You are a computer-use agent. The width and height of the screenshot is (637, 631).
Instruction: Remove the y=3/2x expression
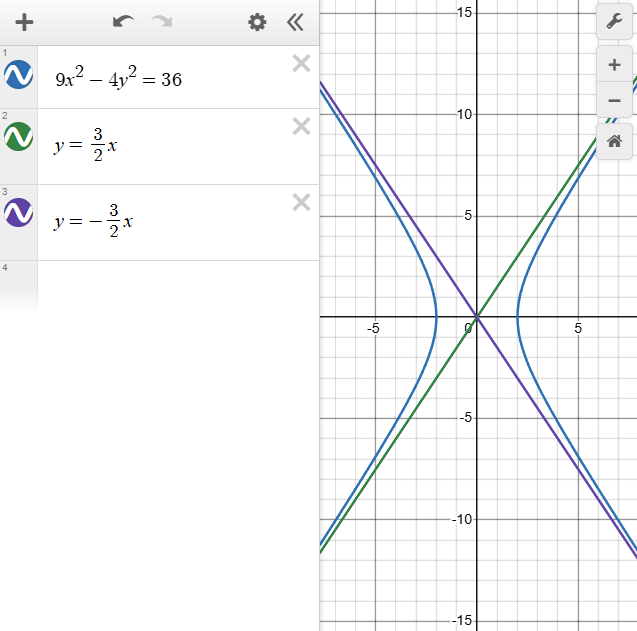point(301,126)
